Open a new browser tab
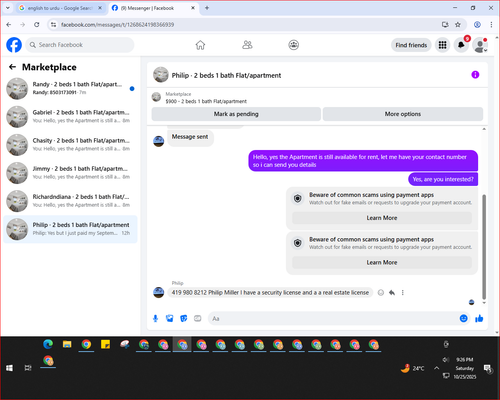 207,8
